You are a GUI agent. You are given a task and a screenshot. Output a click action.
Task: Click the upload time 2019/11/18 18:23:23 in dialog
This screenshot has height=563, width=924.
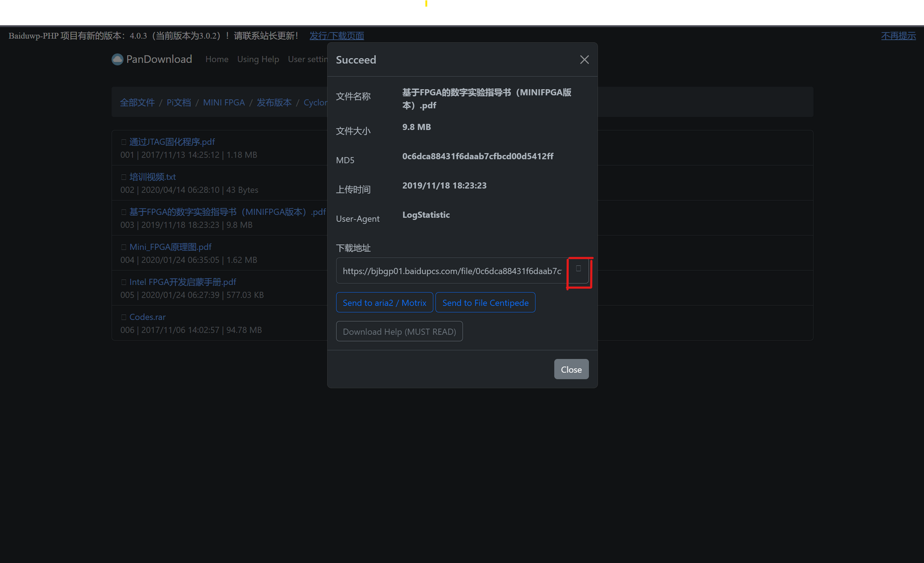tap(444, 185)
